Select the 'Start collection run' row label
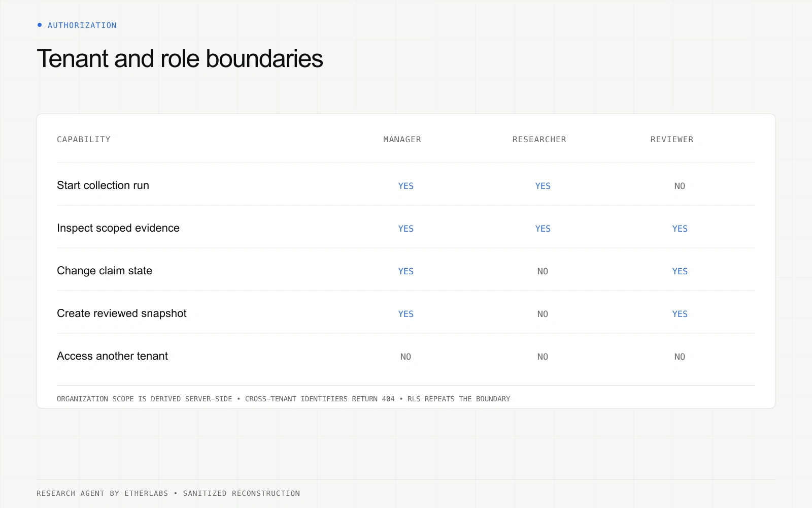Screen dimensions: 812x508 103,185
